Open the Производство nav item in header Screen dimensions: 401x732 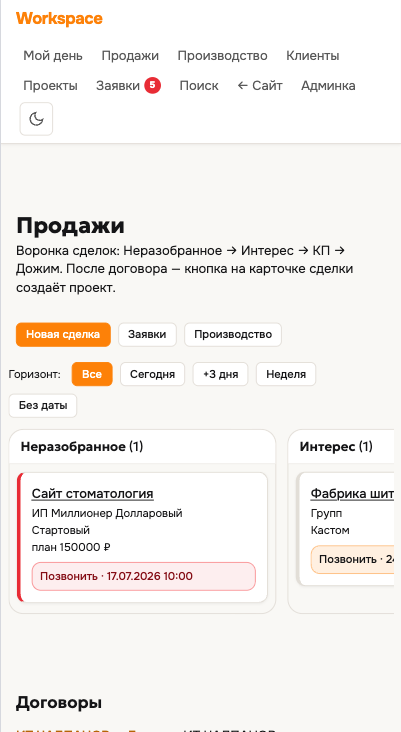(x=222, y=56)
